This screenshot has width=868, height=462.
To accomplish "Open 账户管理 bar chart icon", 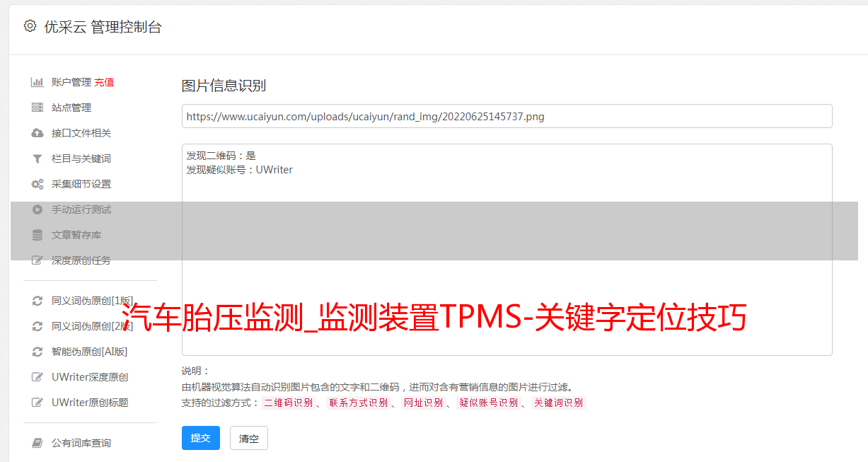I will pos(37,82).
